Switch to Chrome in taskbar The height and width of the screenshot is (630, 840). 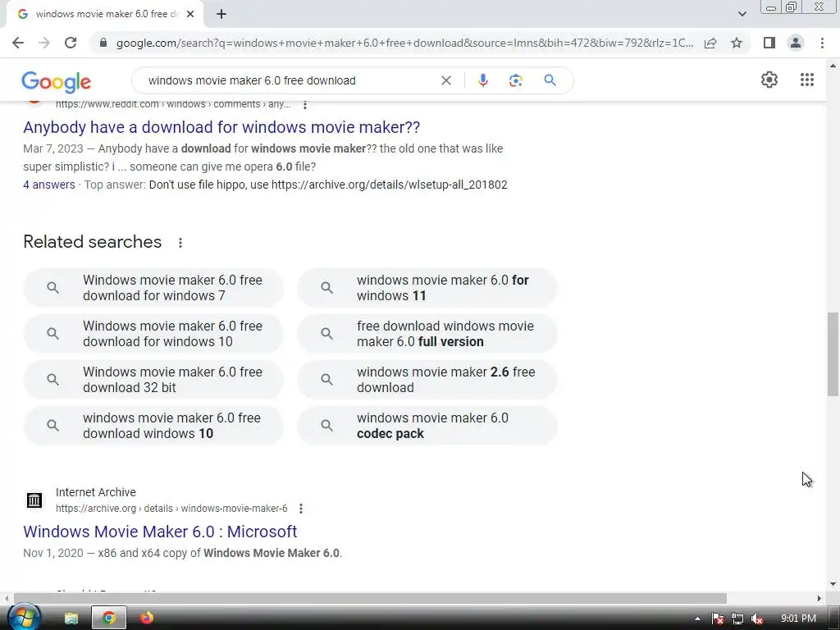point(109,619)
